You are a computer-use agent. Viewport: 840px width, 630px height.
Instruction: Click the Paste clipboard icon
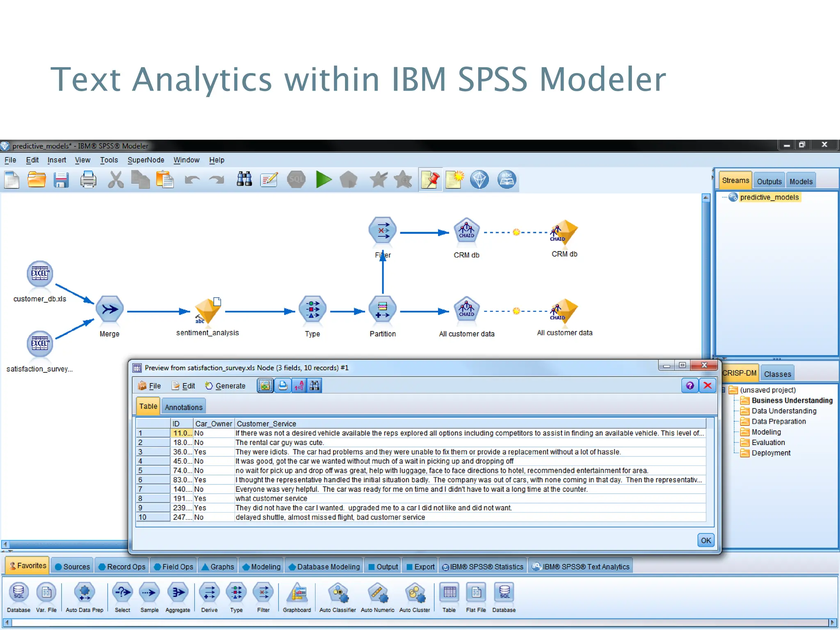(x=165, y=180)
